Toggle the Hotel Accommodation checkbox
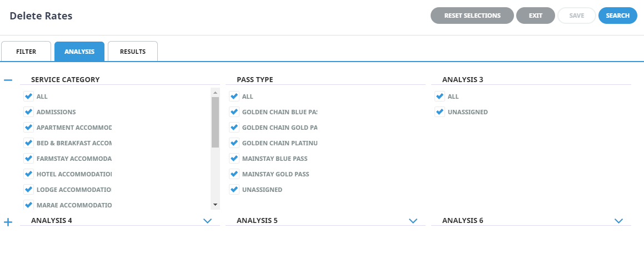 tap(28, 174)
